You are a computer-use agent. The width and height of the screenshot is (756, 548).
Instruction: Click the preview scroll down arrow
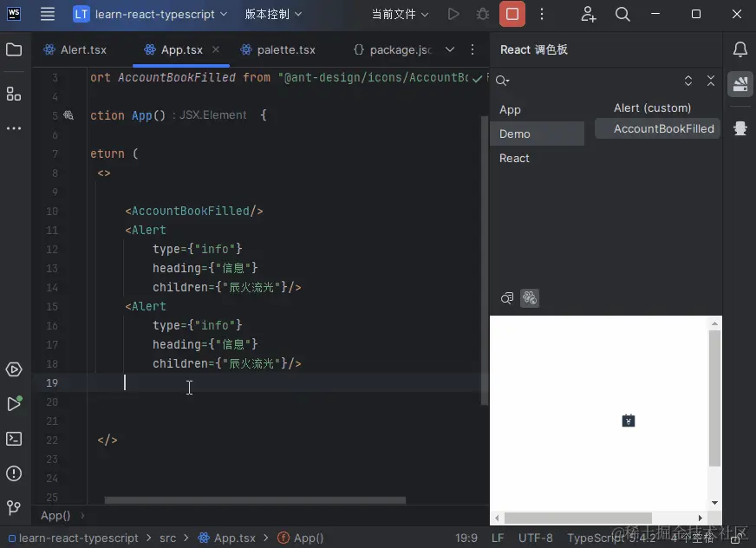[x=714, y=503]
